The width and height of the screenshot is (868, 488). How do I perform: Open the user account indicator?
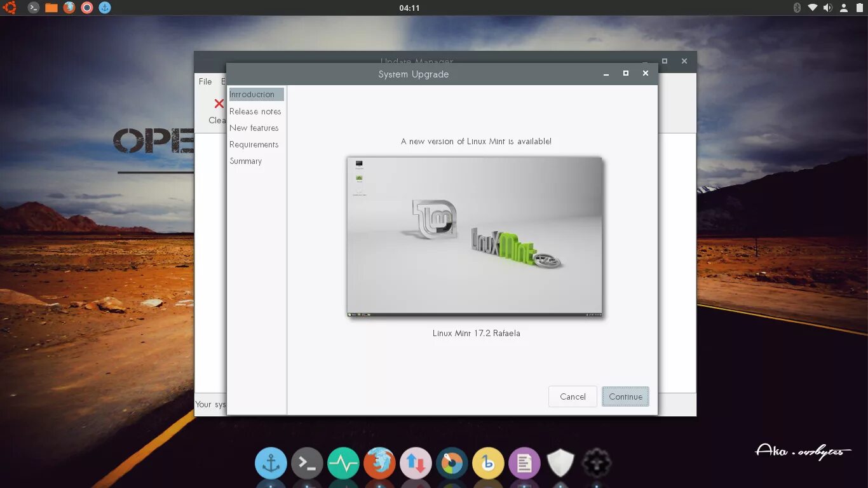pyautogui.click(x=844, y=8)
